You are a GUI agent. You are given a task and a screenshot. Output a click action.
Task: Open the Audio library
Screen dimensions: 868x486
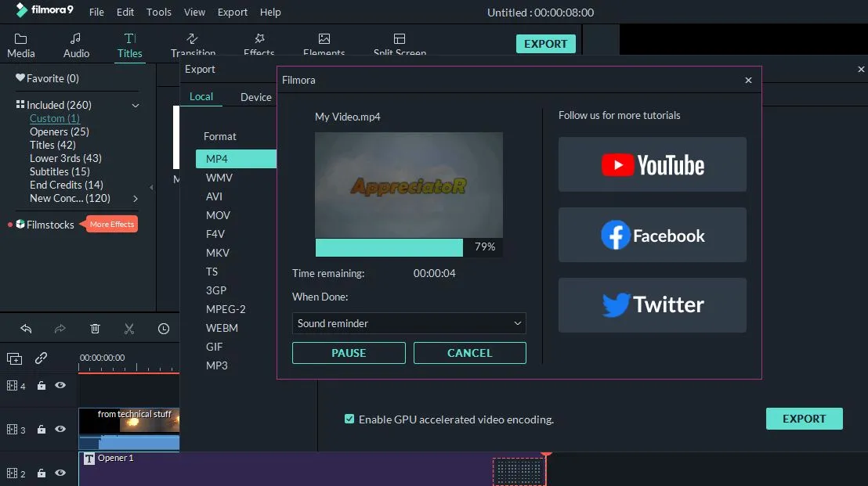76,45
